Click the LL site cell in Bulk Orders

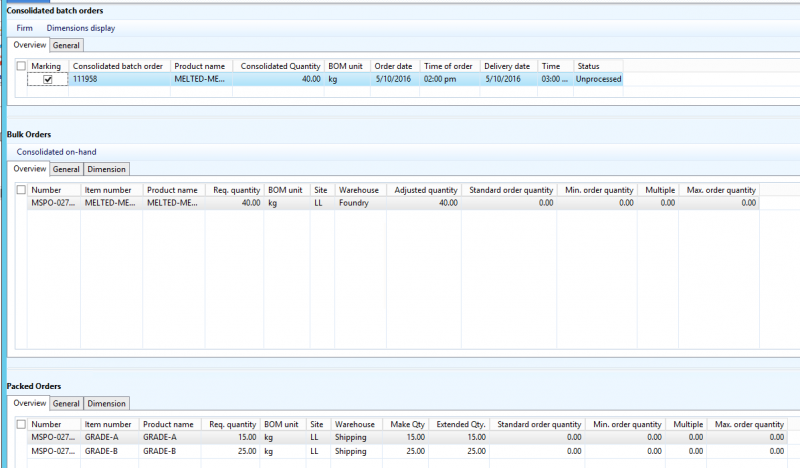pyautogui.click(x=322, y=203)
